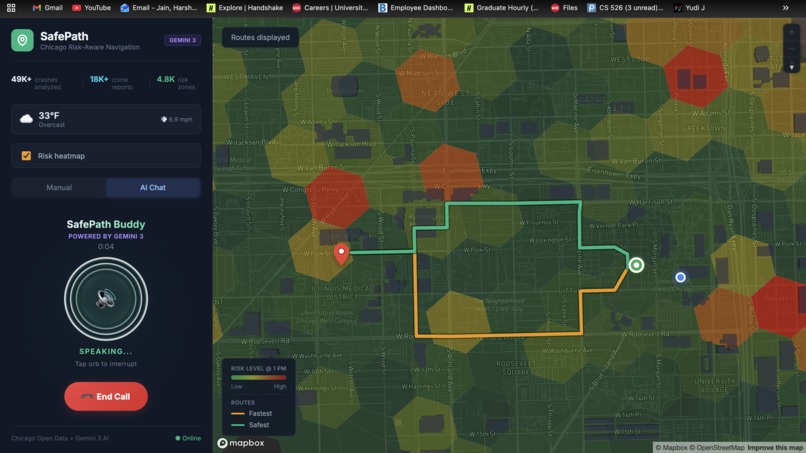Open the browser apps grid icon
The image size is (806, 453).
click(11, 8)
